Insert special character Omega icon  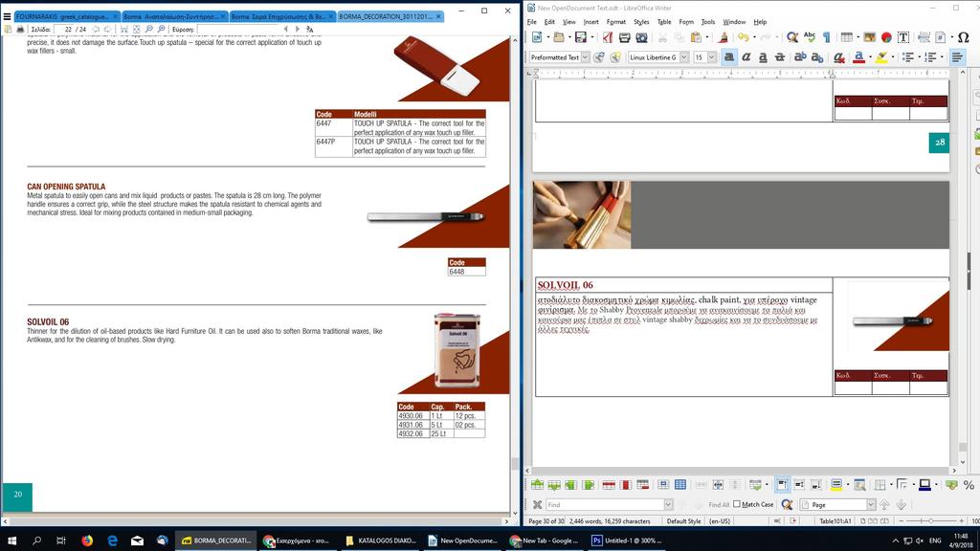[963, 38]
